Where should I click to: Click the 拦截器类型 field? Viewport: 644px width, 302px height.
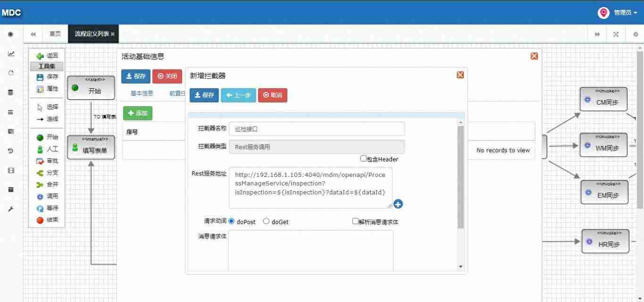(317, 147)
